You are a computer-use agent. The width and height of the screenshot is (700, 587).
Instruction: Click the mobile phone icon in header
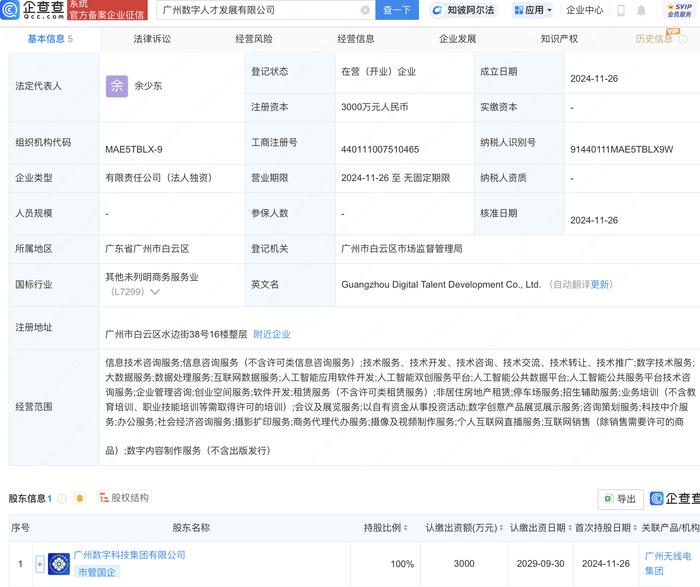click(620, 11)
